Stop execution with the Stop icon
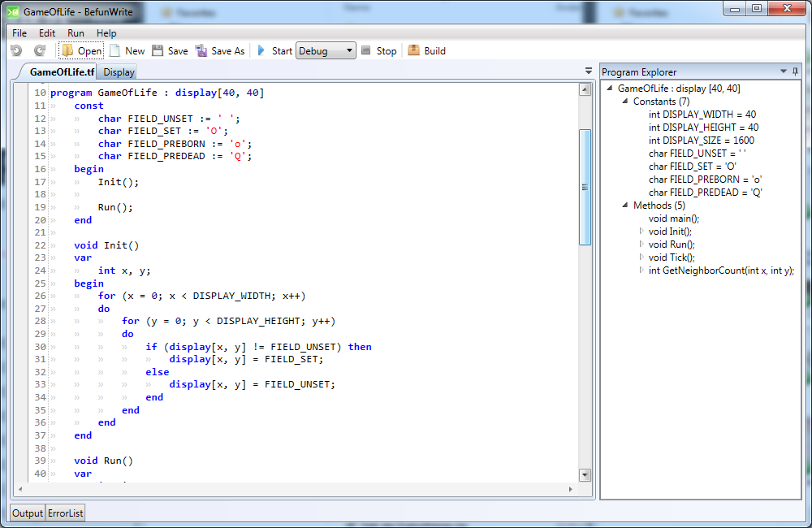This screenshot has height=528, width=812. (x=366, y=50)
